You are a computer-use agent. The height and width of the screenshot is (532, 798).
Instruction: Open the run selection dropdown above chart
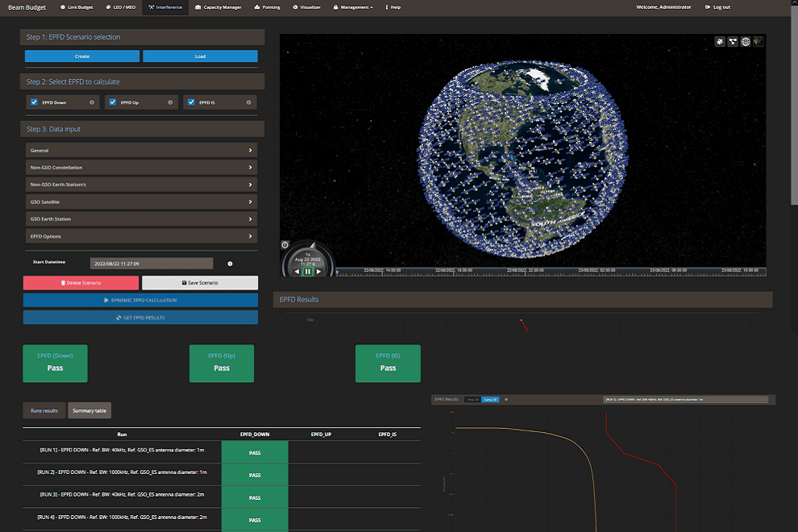(x=686, y=399)
